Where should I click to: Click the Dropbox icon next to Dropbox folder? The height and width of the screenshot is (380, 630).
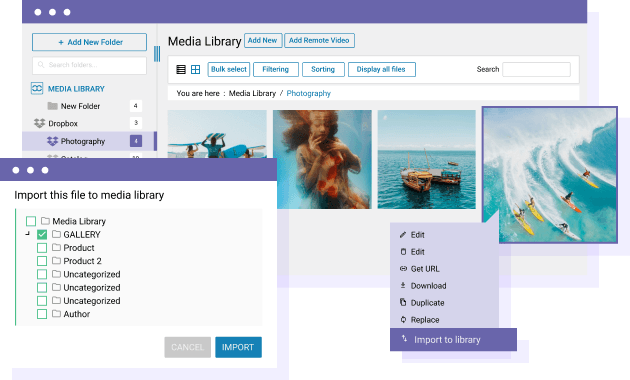(39, 123)
